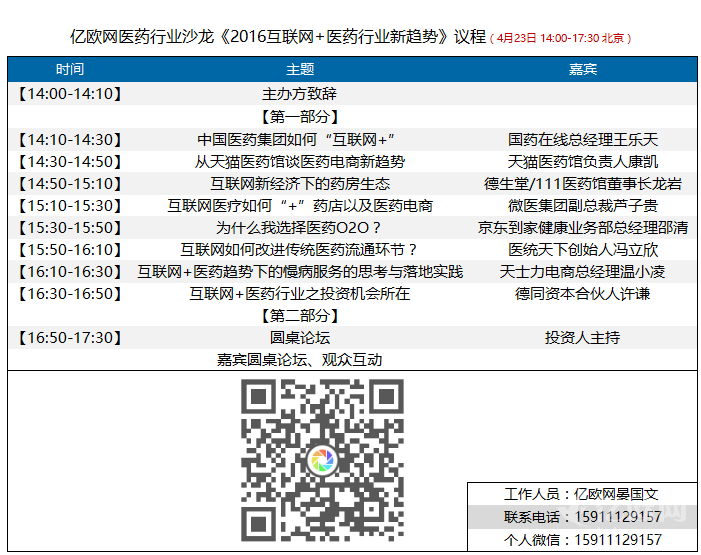
Task: Select the 【14:00-14:10】 time cell
Action: 70,94
